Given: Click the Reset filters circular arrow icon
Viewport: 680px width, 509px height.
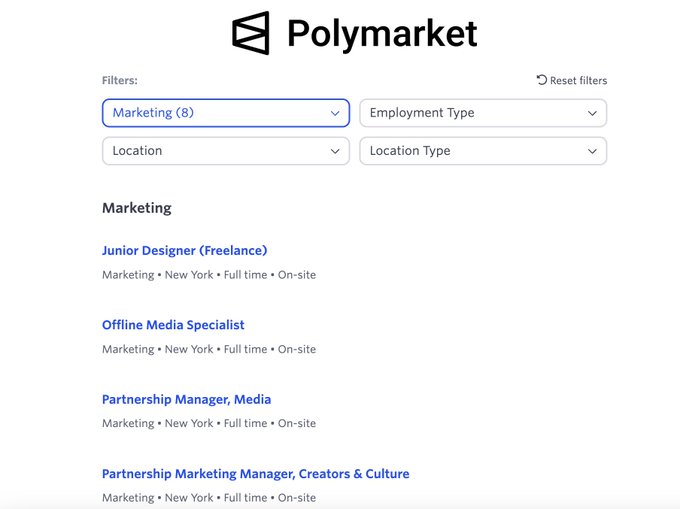Looking at the screenshot, I should point(542,80).
